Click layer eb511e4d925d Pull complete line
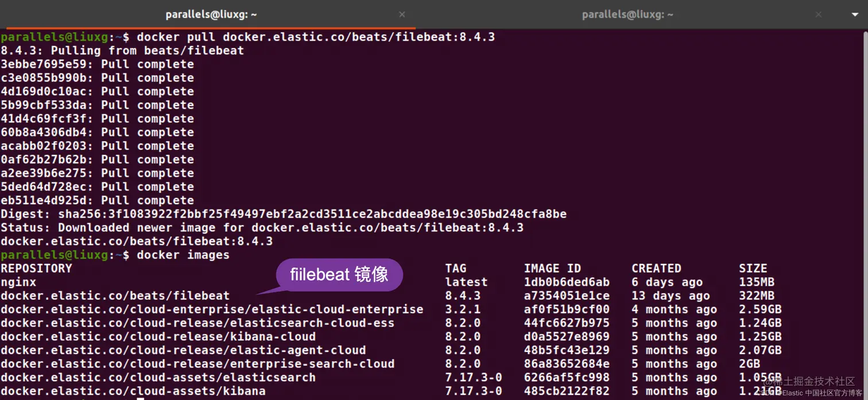868x400 pixels. click(97, 200)
